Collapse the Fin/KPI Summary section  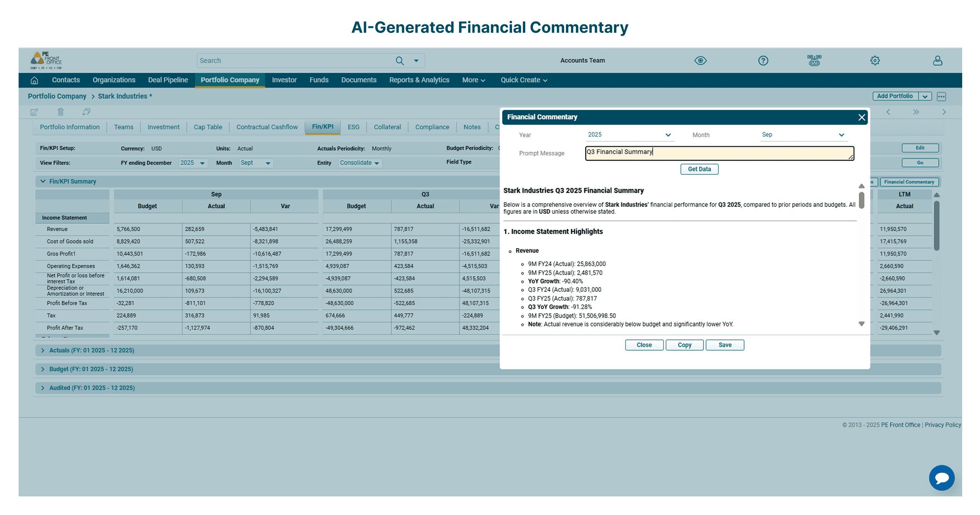click(43, 181)
